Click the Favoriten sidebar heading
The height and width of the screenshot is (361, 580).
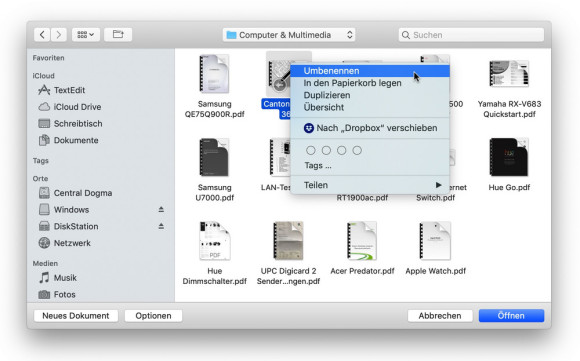pyautogui.click(x=48, y=58)
